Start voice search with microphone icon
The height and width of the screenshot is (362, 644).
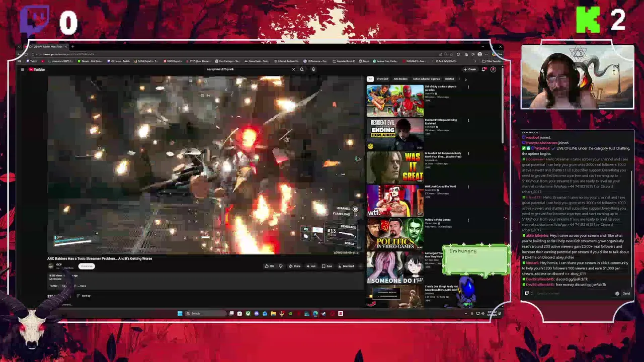[x=313, y=69]
